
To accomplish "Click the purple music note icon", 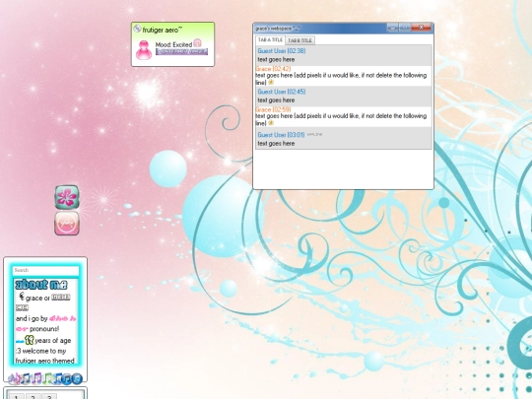I will [x=37, y=378].
